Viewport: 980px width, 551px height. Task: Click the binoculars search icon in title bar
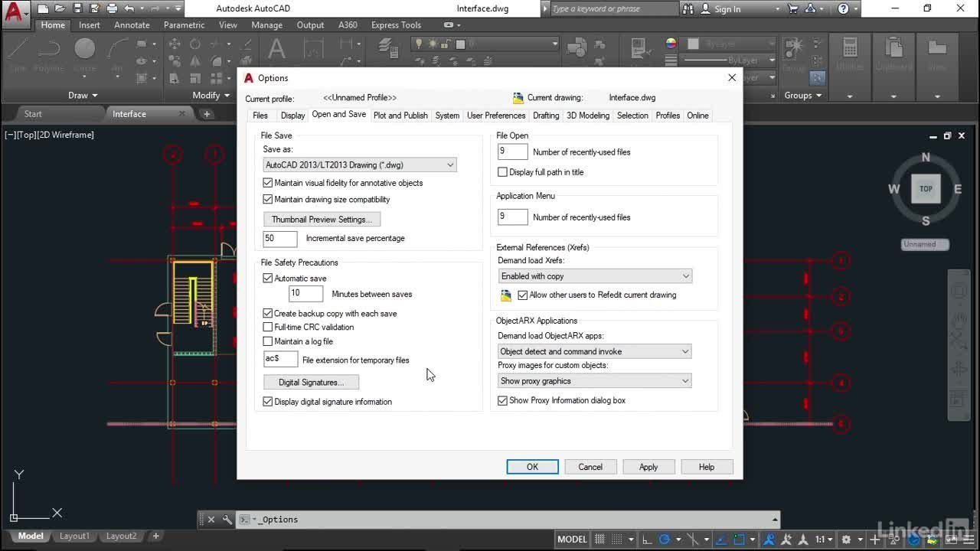tap(688, 9)
